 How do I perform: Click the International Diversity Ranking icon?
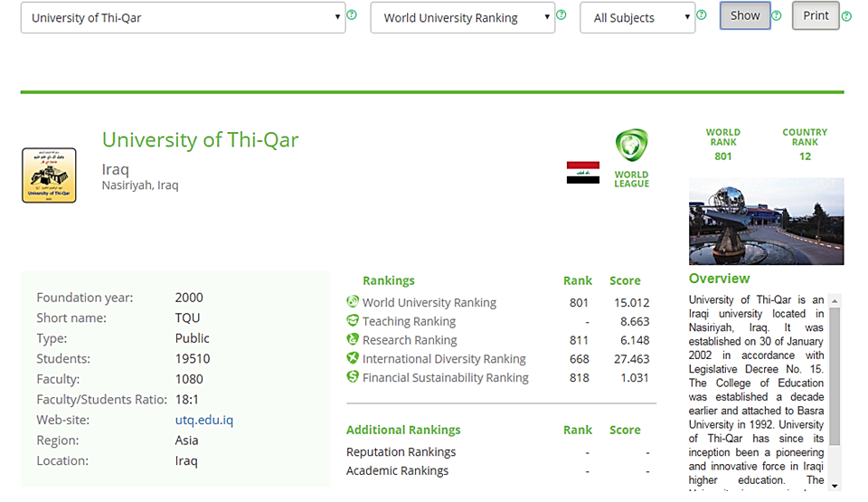(x=353, y=359)
